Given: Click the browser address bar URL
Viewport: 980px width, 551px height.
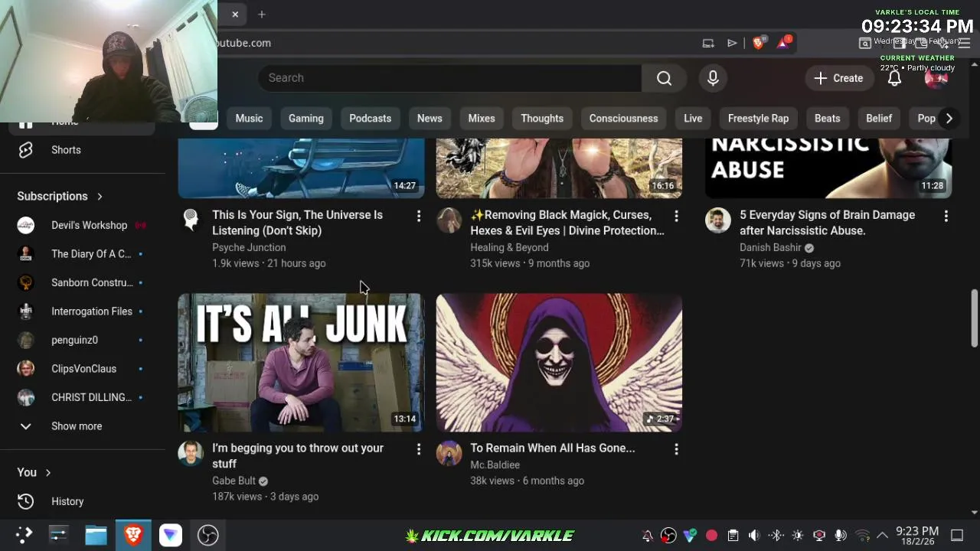Looking at the screenshot, I should 243,43.
